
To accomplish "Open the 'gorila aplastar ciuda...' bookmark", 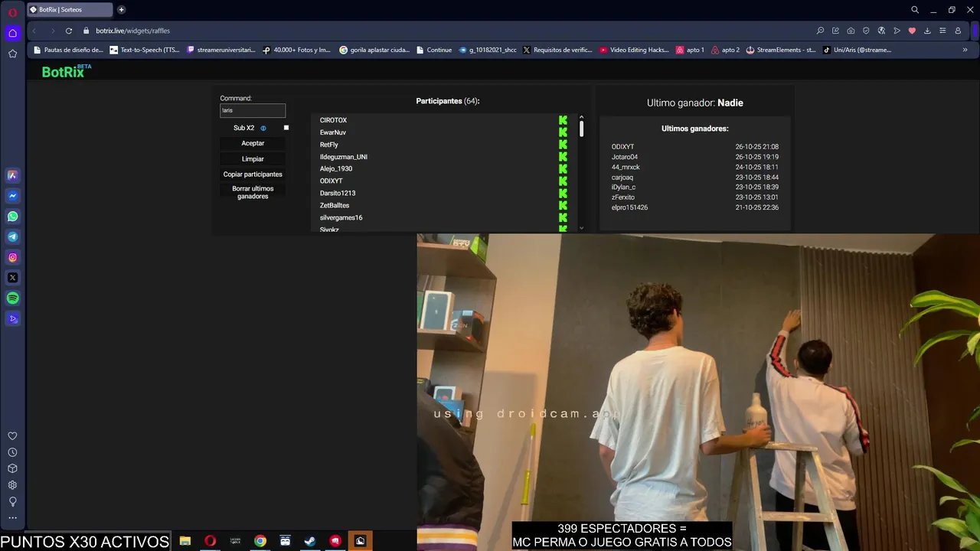I will point(374,50).
